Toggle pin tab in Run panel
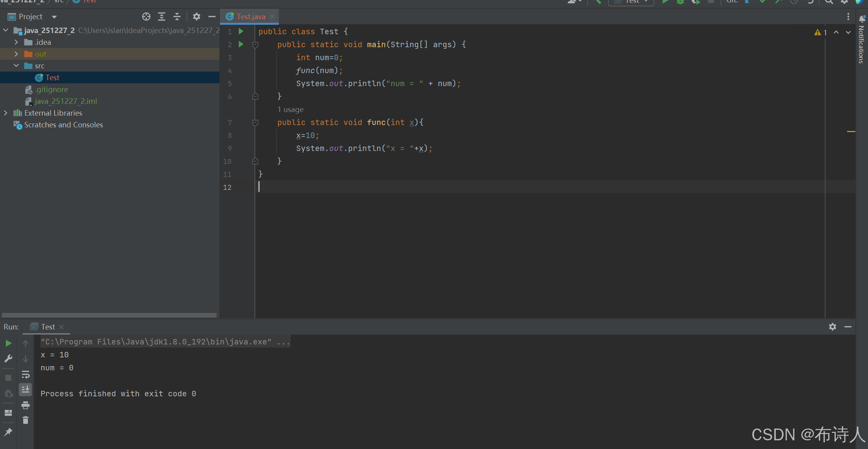This screenshot has width=868, height=449. [8, 432]
